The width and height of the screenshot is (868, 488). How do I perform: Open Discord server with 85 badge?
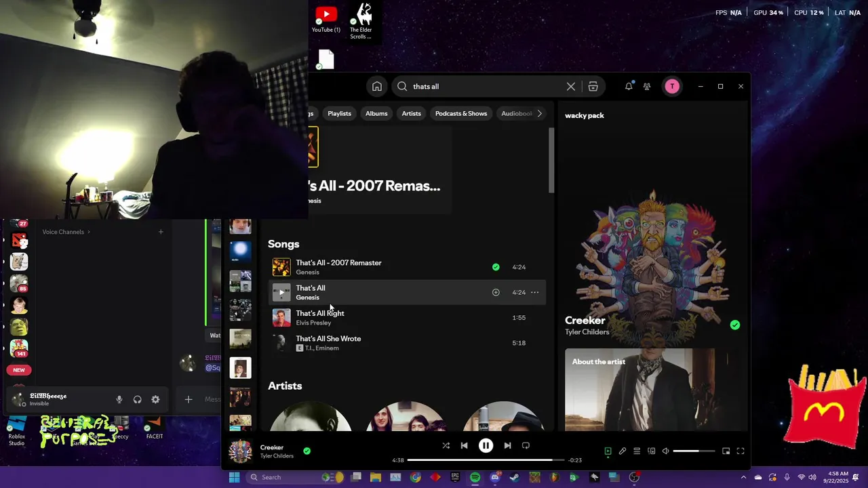click(x=19, y=283)
